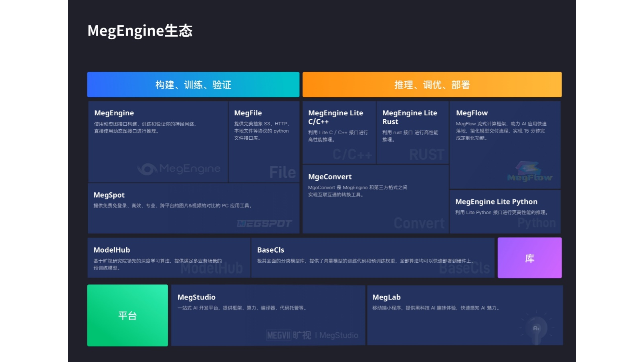The width and height of the screenshot is (644, 362).
Task: Click MegSpot description about PC 应用工具
Action: pos(173,205)
